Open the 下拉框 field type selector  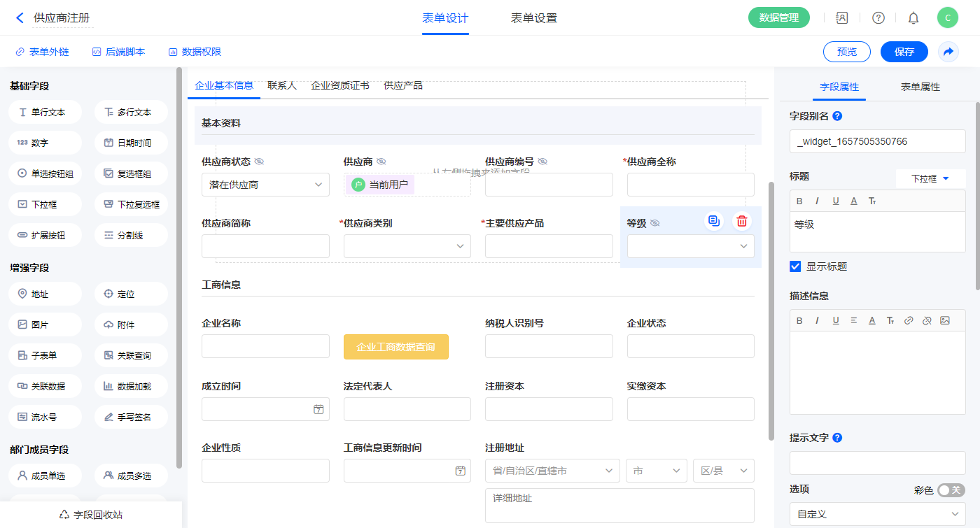pyautogui.click(x=930, y=179)
